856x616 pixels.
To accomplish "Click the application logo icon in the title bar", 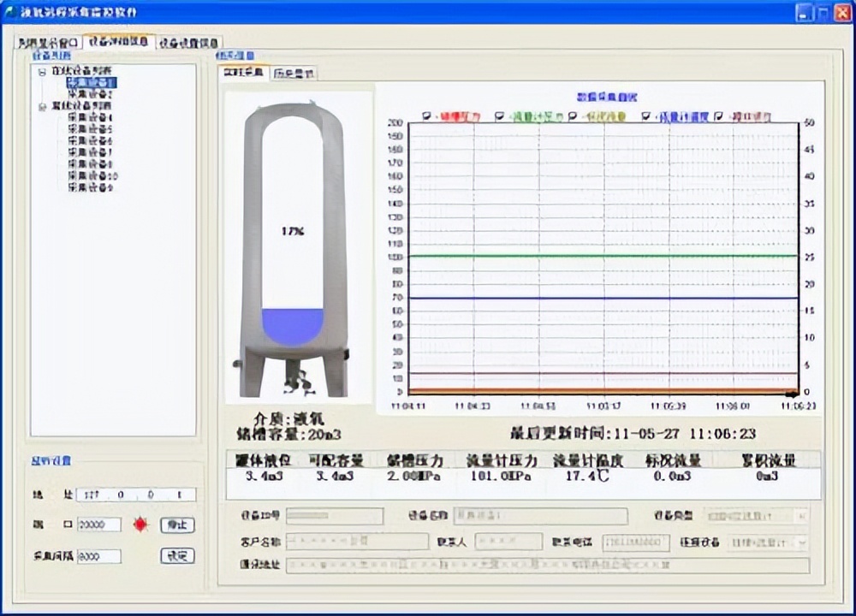I will (x=9, y=12).
